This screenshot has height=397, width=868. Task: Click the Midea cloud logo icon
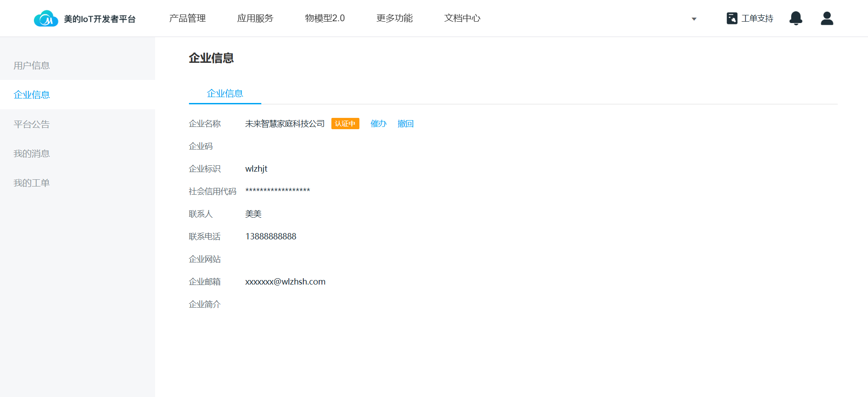tap(46, 19)
